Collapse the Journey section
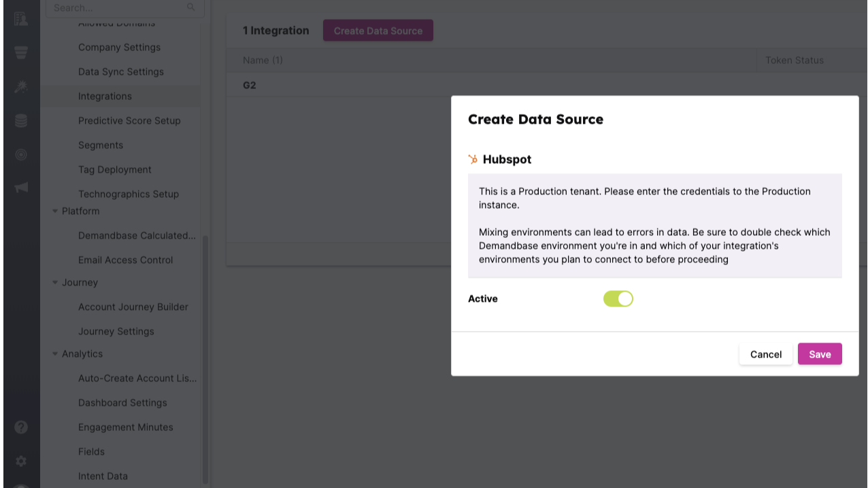Screen dimensions: 868x488 point(55,283)
